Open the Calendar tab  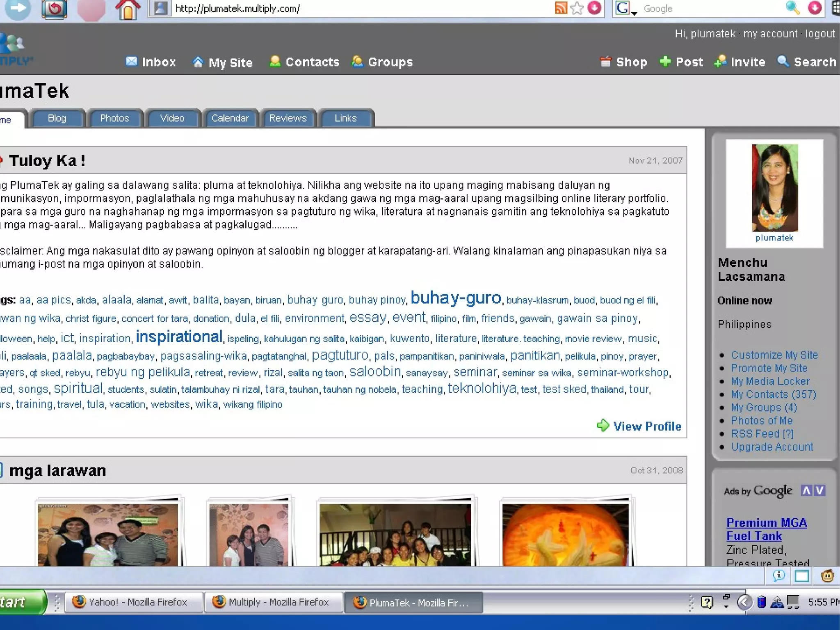pyautogui.click(x=230, y=118)
